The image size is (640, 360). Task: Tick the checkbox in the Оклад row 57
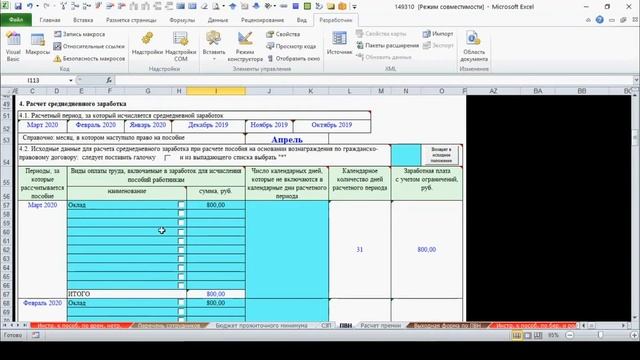point(181,205)
